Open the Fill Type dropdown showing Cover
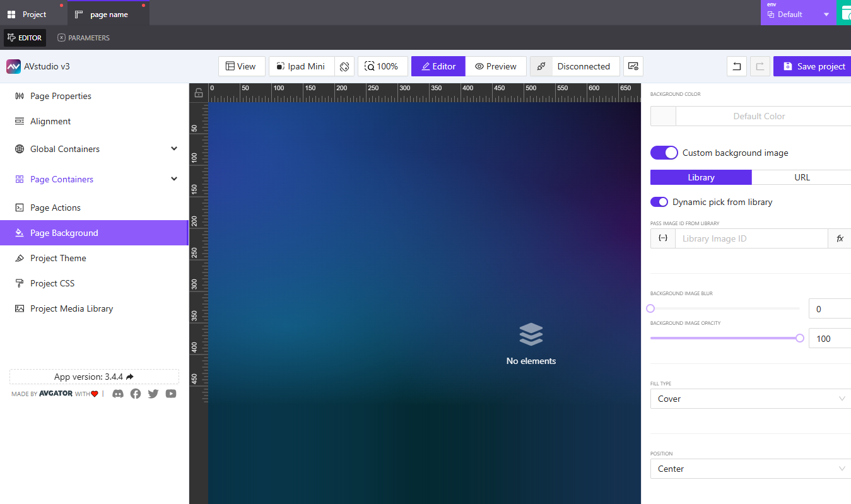This screenshot has width=851, height=504. [x=750, y=399]
